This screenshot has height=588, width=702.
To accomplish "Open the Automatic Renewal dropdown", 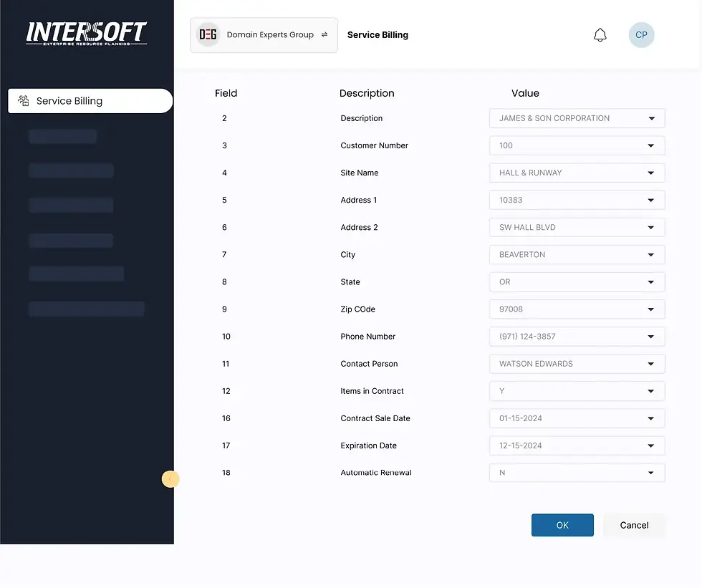I will (x=650, y=473).
